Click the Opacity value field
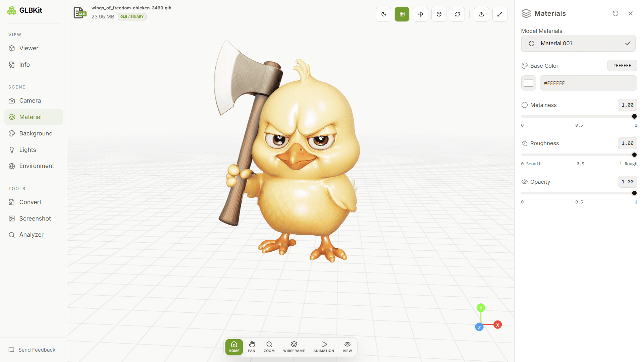Screen dimensions: 644x362 (x=627, y=182)
